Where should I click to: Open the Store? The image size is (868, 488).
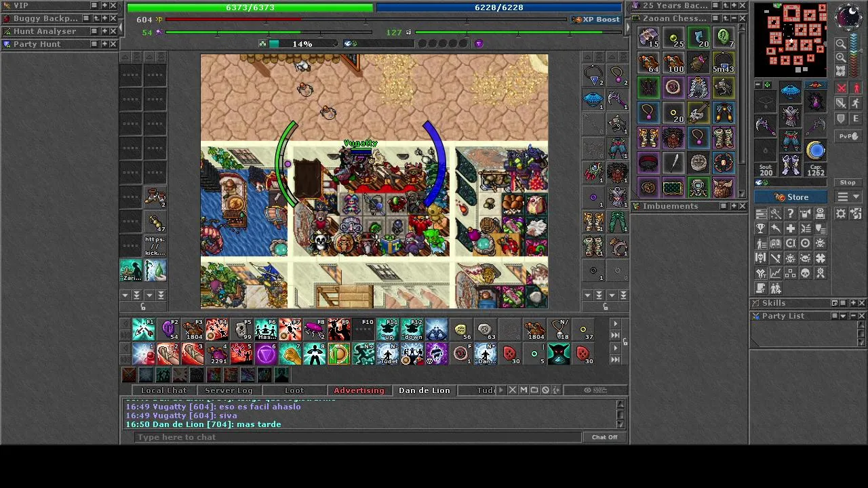792,197
